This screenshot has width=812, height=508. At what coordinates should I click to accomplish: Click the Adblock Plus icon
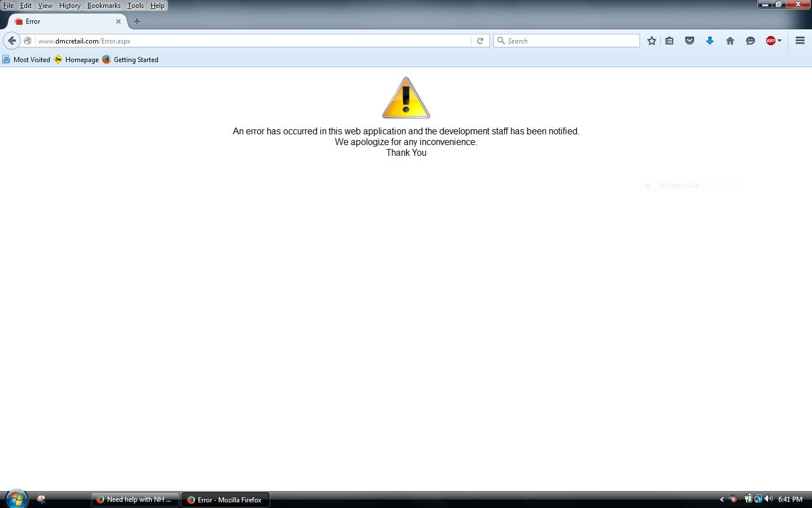point(770,41)
